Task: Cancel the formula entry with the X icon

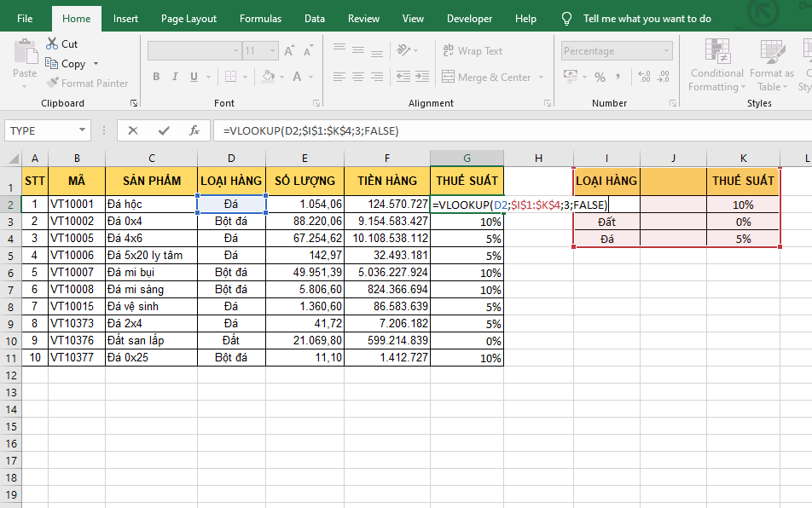Action: pos(133,130)
